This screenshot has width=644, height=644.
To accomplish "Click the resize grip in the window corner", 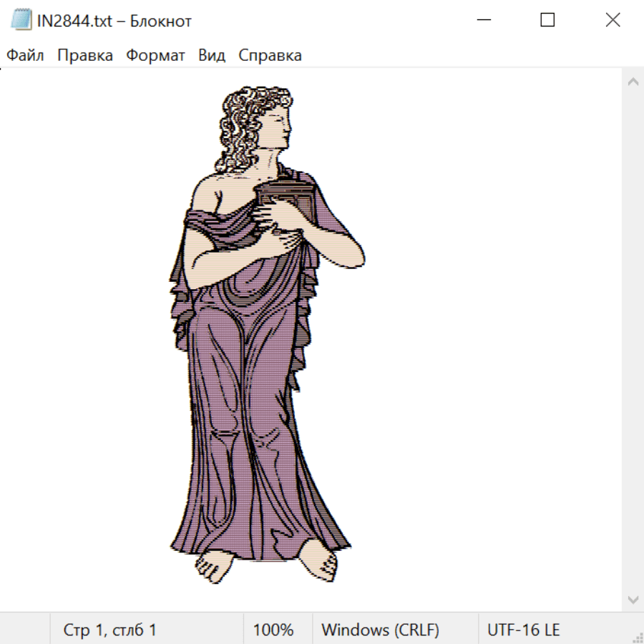I will [x=637, y=637].
